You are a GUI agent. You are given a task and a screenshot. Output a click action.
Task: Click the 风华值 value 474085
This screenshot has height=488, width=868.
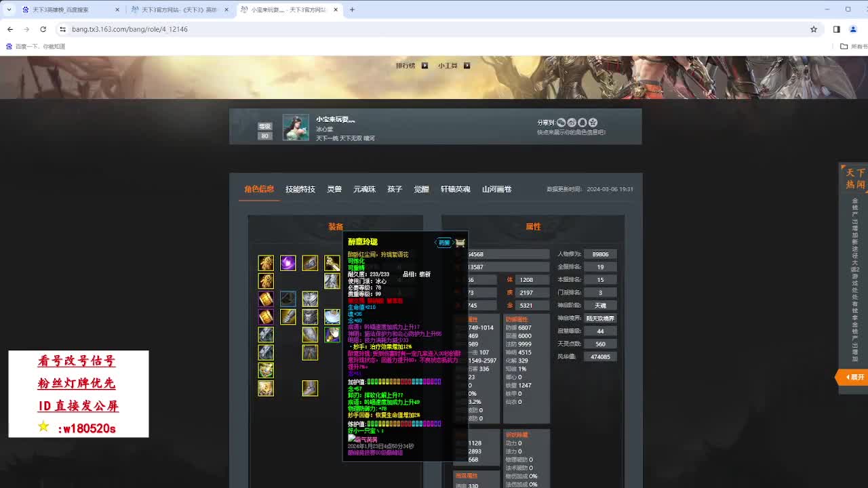[x=600, y=357]
